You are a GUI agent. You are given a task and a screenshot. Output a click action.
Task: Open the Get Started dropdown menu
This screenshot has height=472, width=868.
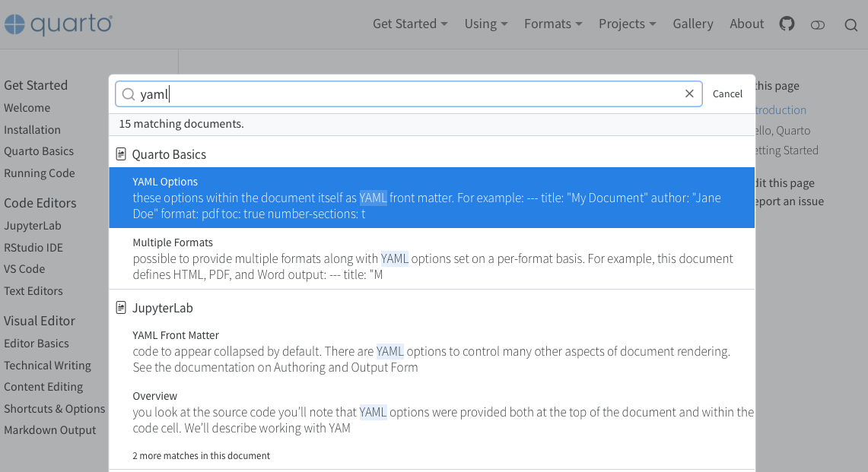point(410,24)
